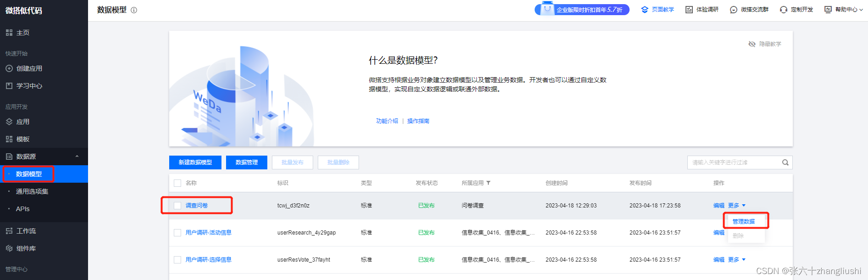Viewport: 868px width, 280px height.
Task: Check the 调查问卷 row checkbox
Action: pos(177,206)
